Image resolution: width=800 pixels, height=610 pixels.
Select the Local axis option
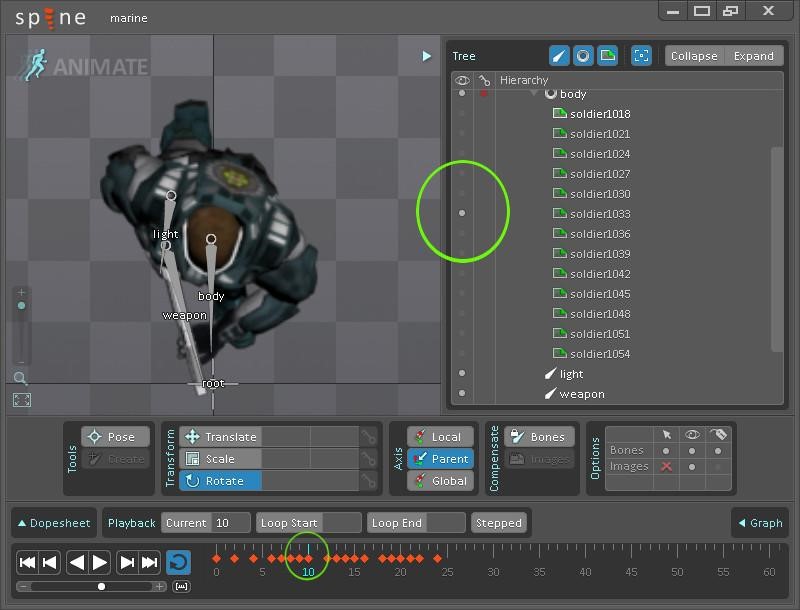[439, 437]
